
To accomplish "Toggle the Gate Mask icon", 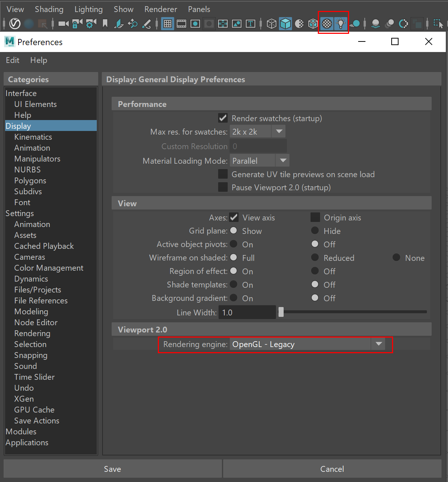I will click(x=209, y=24).
